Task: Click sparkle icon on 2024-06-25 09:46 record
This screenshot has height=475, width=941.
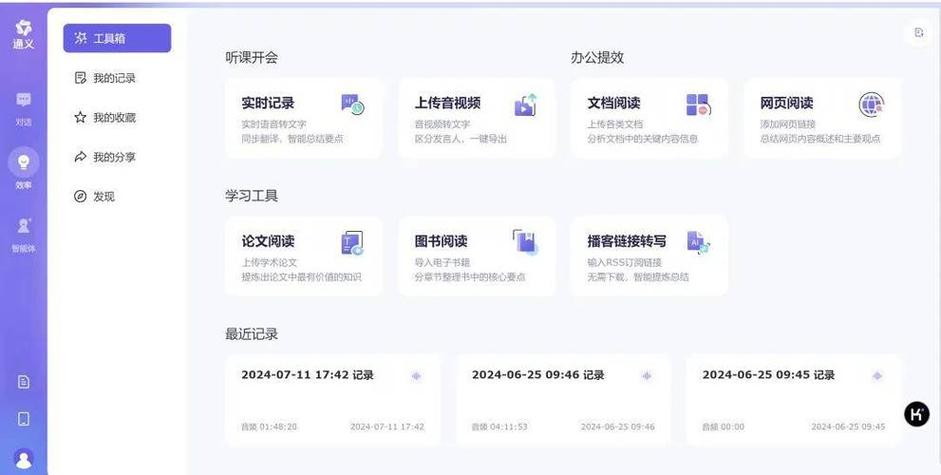Action: tap(646, 376)
